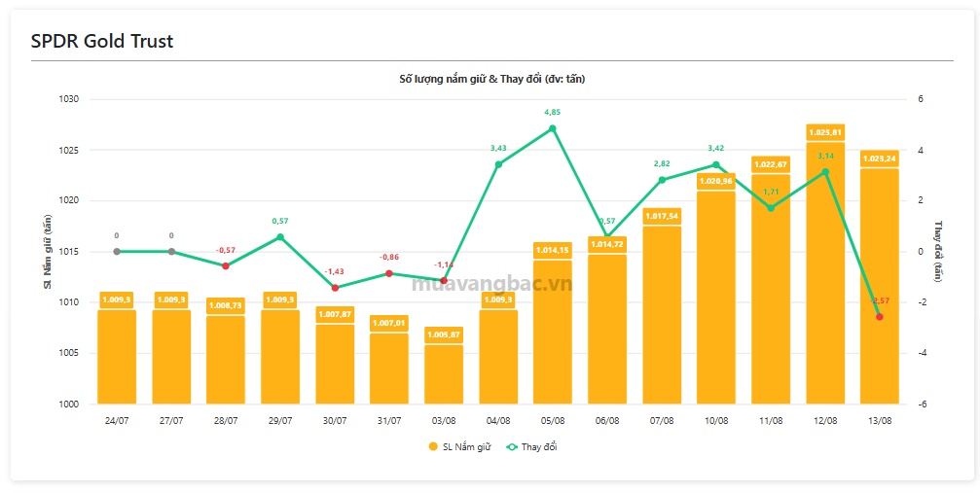Click the 1.005,87 bar label

444,335
